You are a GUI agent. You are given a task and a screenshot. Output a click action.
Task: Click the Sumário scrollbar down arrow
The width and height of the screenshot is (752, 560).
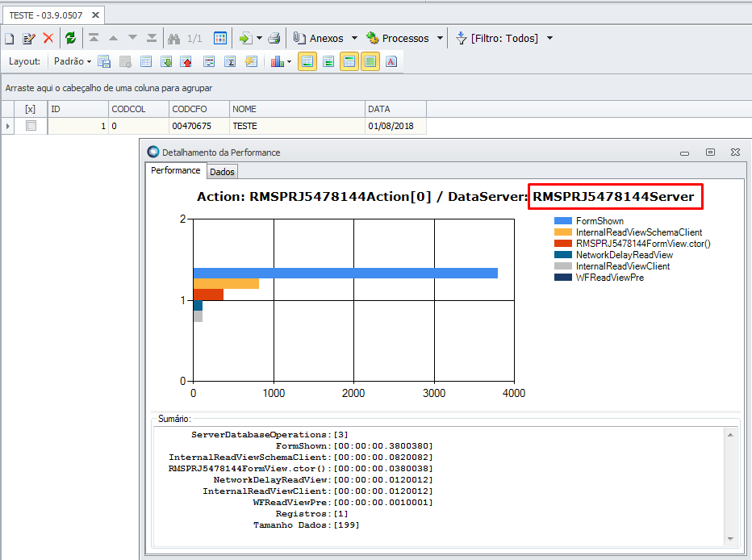730,539
